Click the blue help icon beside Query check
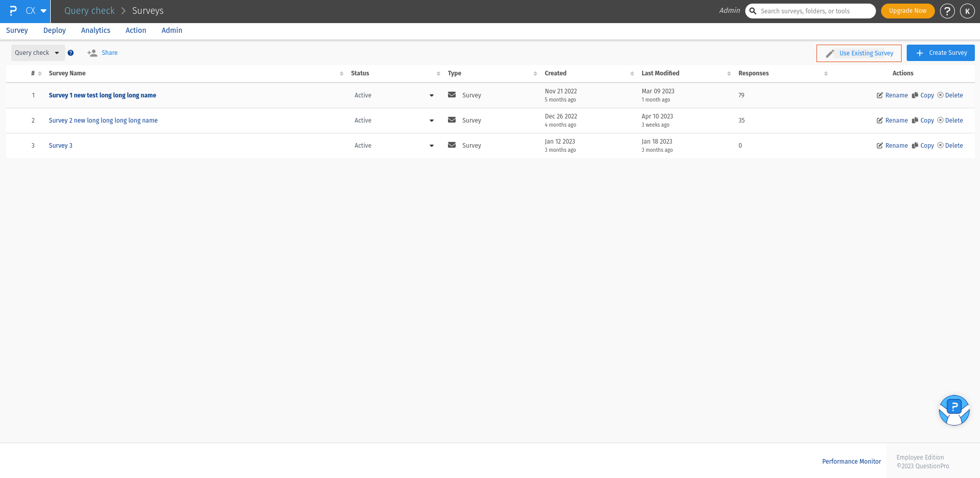Screen dimensions: 980x478 point(71,53)
